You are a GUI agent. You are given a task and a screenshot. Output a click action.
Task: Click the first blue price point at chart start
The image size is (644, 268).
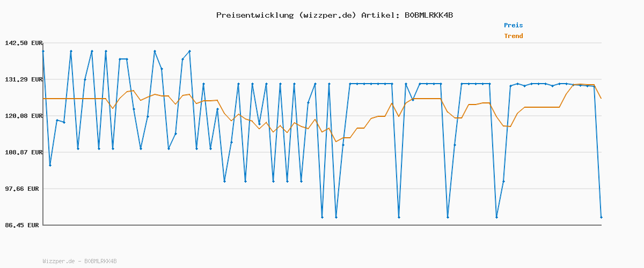[43, 51]
